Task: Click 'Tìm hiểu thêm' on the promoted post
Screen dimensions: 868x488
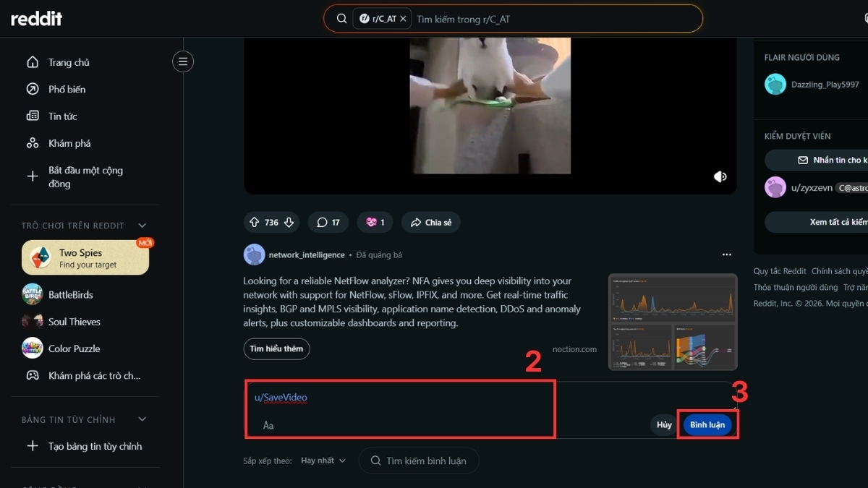Action: 276,348
